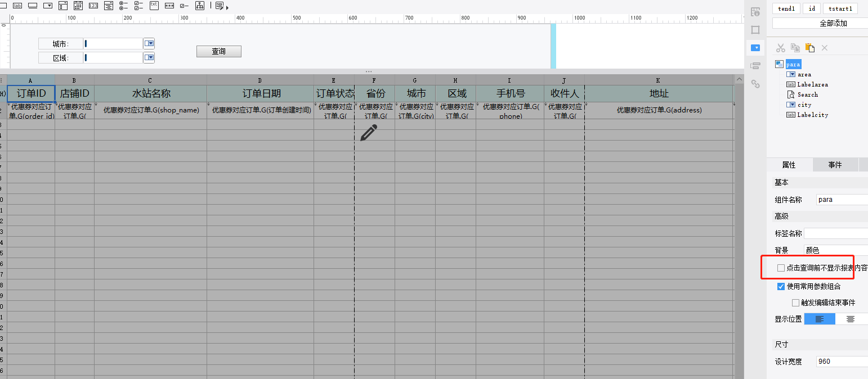The image size is (868, 379).
Task: Open the 背景 颜色 dropdown
Action: point(836,250)
